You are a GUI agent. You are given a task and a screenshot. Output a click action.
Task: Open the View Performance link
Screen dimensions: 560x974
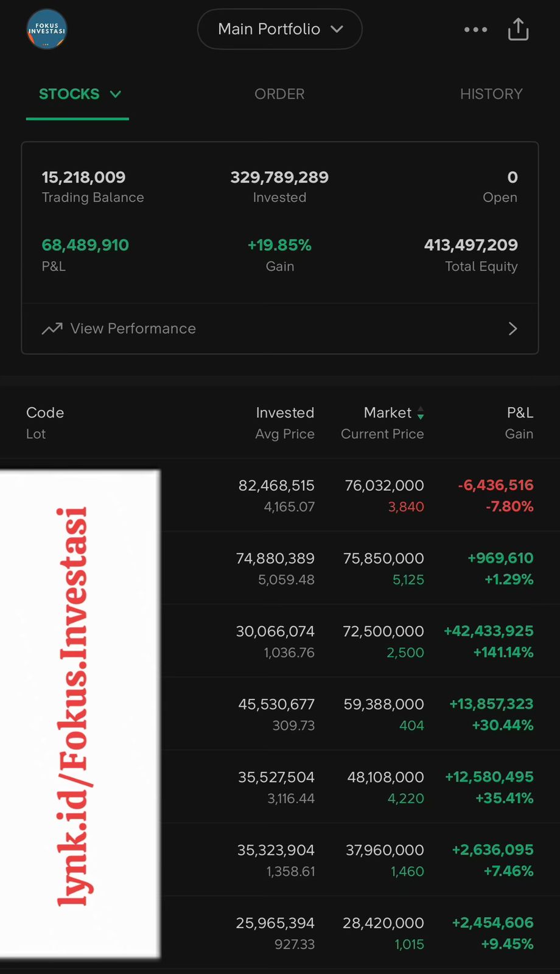click(x=133, y=329)
